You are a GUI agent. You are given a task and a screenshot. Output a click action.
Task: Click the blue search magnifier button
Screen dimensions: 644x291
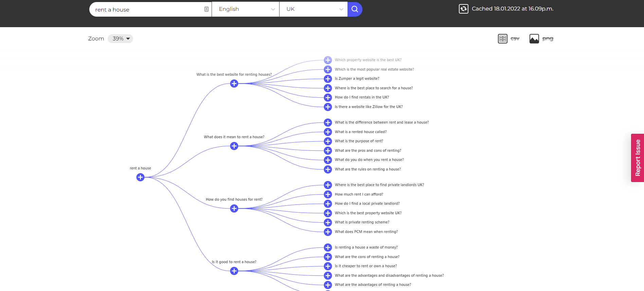point(355,9)
